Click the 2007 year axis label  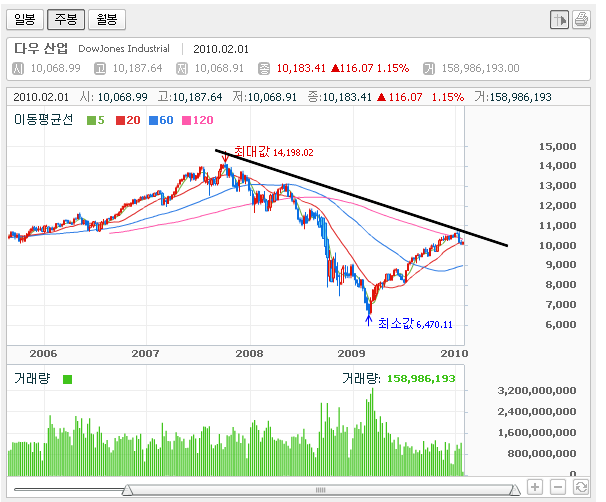tap(145, 354)
